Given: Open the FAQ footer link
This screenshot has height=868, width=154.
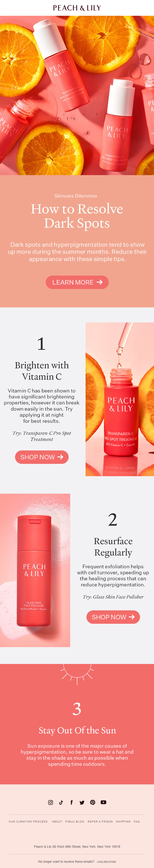Looking at the screenshot, I should point(136,821).
